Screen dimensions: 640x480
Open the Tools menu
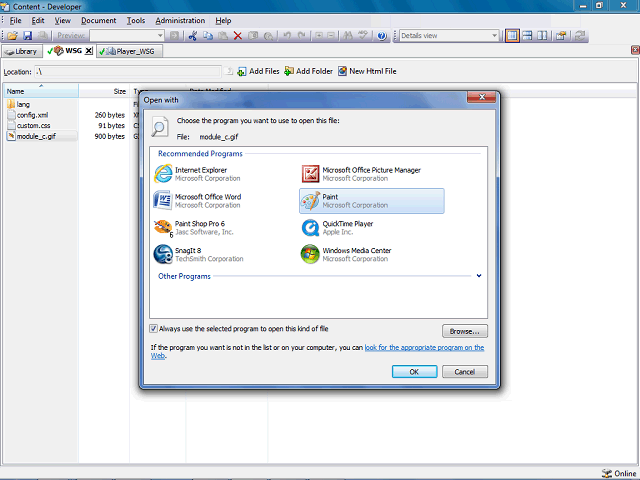pyautogui.click(x=136, y=20)
